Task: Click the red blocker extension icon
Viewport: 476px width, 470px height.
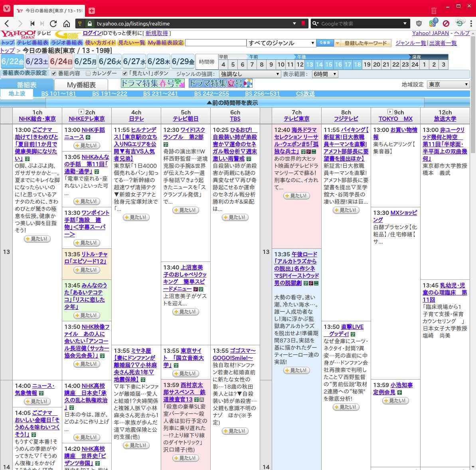Action: coord(446,24)
